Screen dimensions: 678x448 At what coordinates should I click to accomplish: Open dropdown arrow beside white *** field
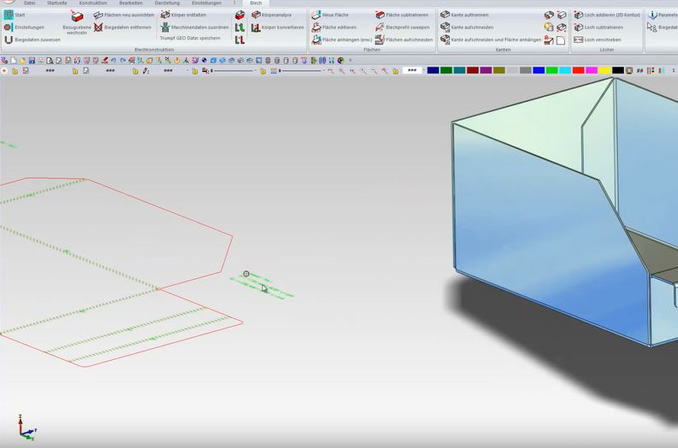(424, 70)
